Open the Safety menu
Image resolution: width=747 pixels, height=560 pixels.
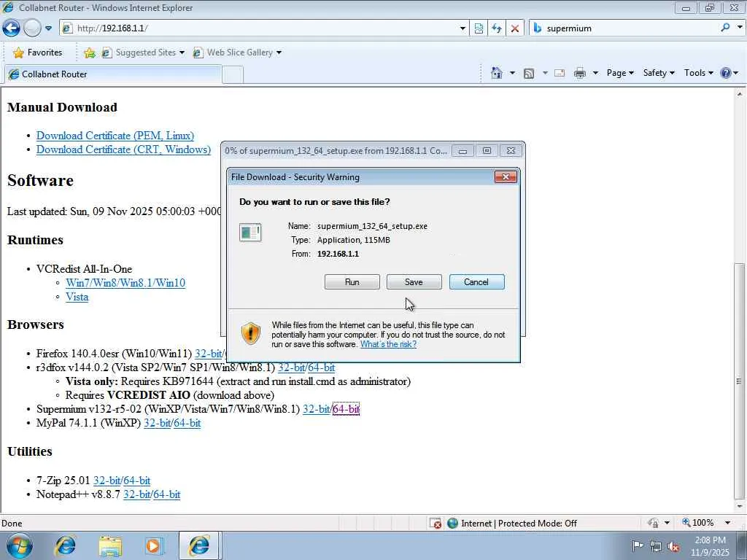coord(659,73)
